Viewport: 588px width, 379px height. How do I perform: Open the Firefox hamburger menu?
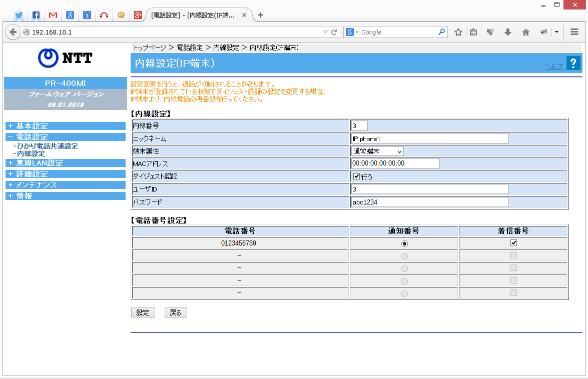574,32
